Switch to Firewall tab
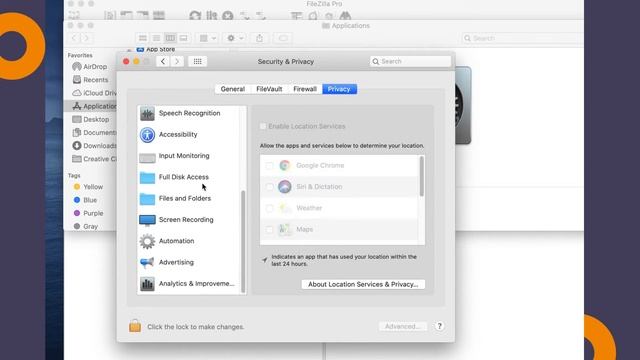This screenshot has width=640, height=360. pos(305,89)
